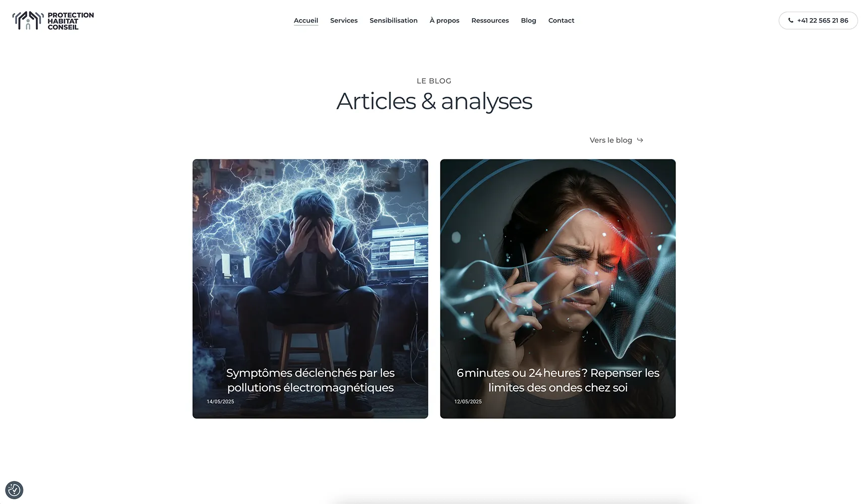Click the title 6 minutes ou 24 heures
The image size is (868, 504).
(557, 380)
